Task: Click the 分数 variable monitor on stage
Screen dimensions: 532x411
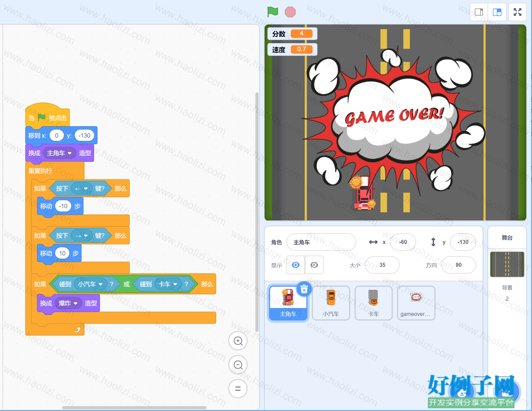Action: 292,34
